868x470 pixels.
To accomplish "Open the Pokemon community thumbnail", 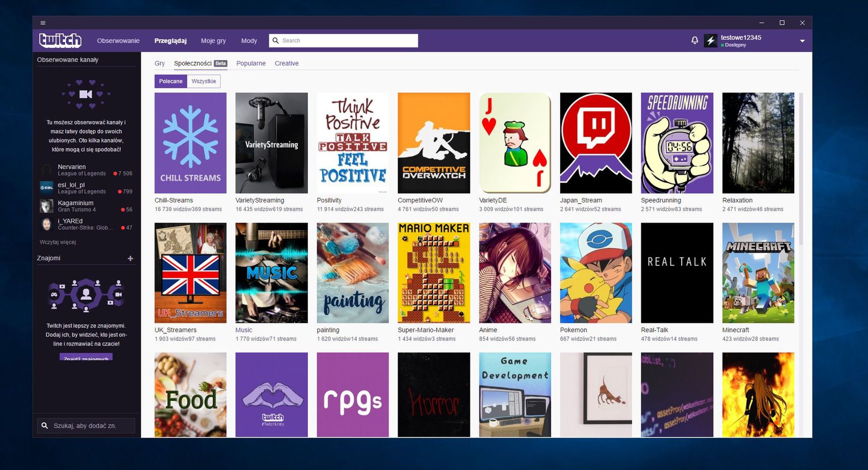I will point(596,273).
